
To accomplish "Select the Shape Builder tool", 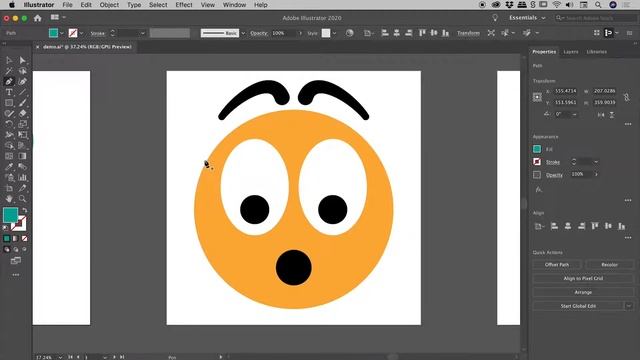I will pos(9,145).
